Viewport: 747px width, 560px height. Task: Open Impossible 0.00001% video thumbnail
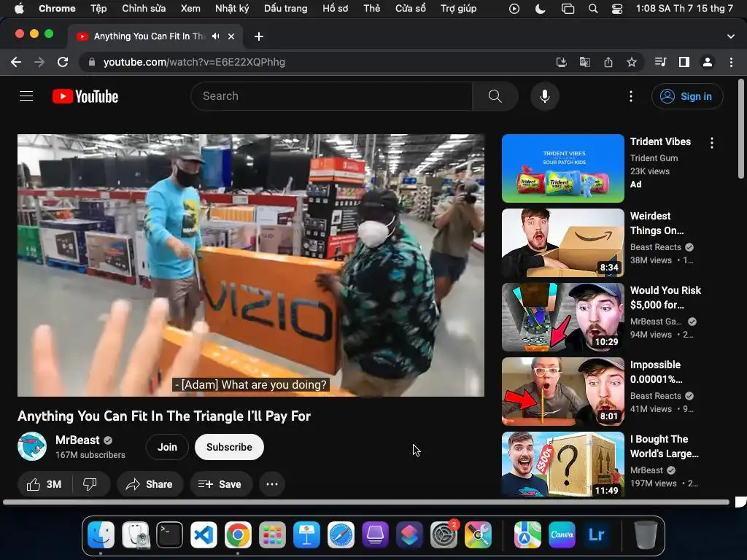[562, 392]
